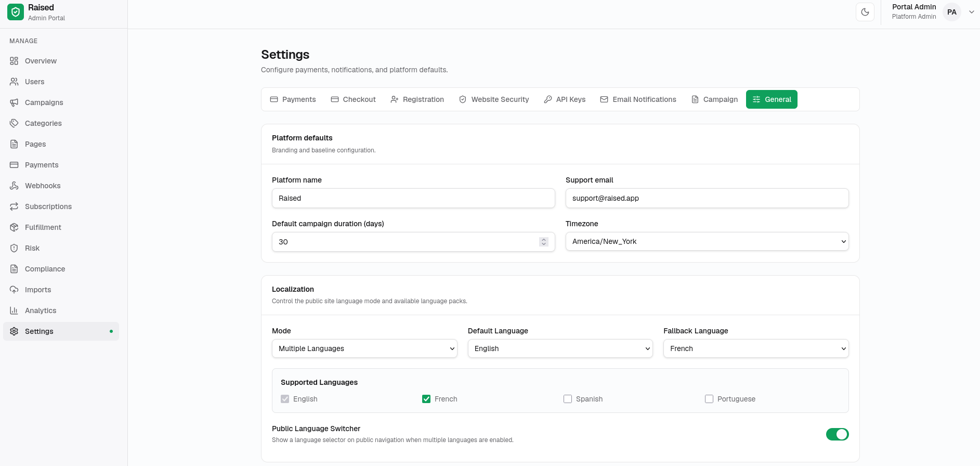This screenshot has width=980, height=466.
Task: Click the Subscriptions repeat icon in sidebar
Action: (14, 206)
